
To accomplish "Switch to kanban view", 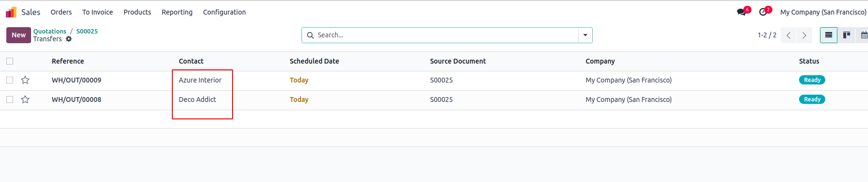I will pos(847,35).
